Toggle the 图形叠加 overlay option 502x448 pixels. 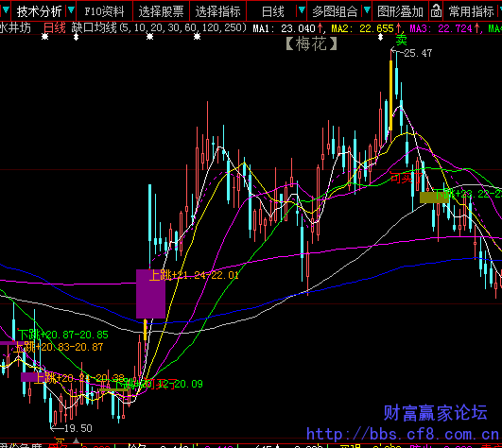400,12
